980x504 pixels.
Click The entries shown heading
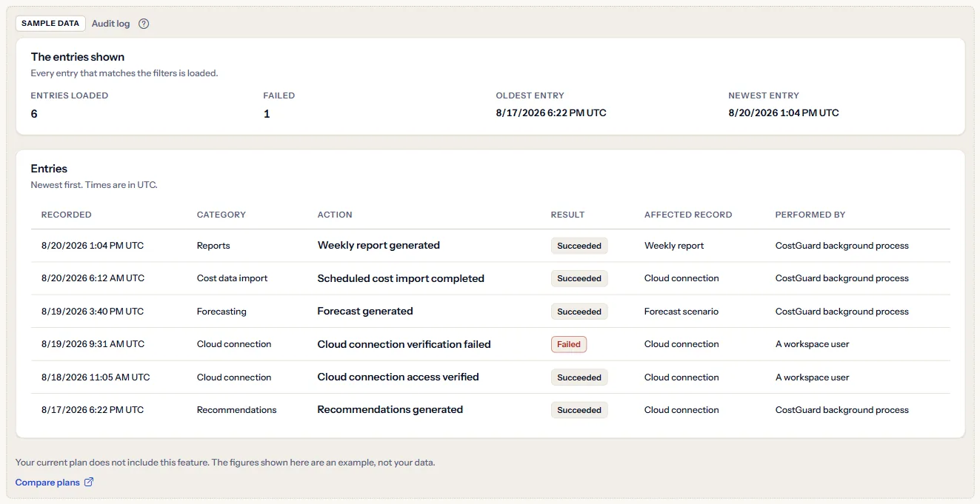coord(78,57)
